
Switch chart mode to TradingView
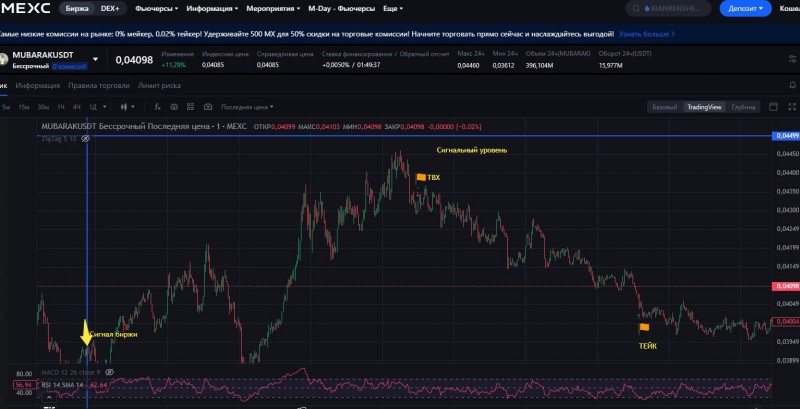(x=704, y=107)
